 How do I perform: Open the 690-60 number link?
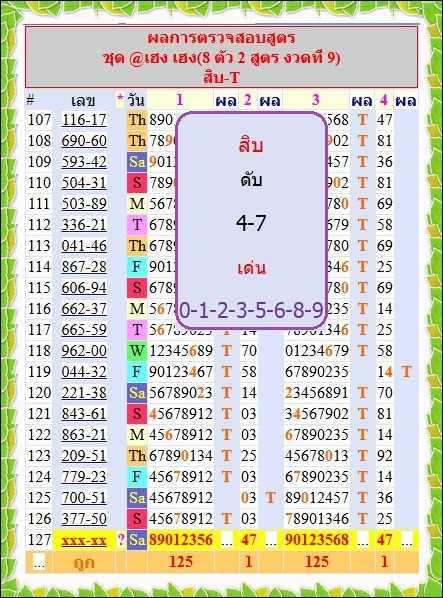(x=84, y=141)
